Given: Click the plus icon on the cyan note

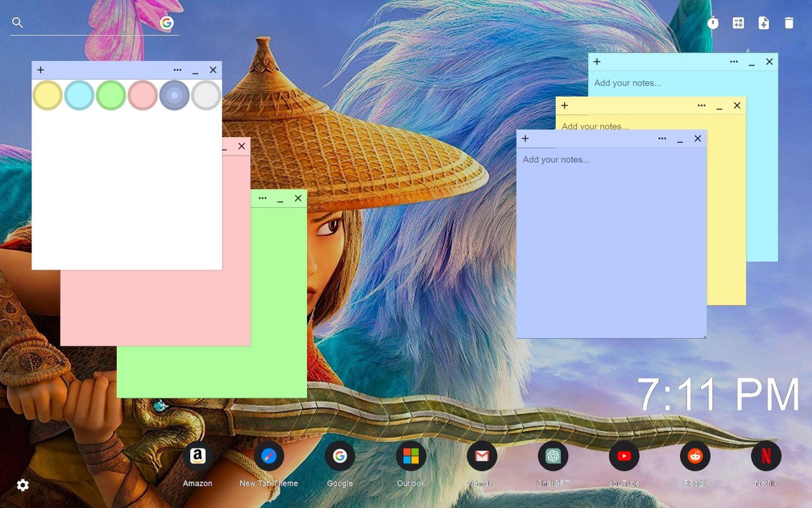Looking at the screenshot, I should pyautogui.click(x=597, y=62).
